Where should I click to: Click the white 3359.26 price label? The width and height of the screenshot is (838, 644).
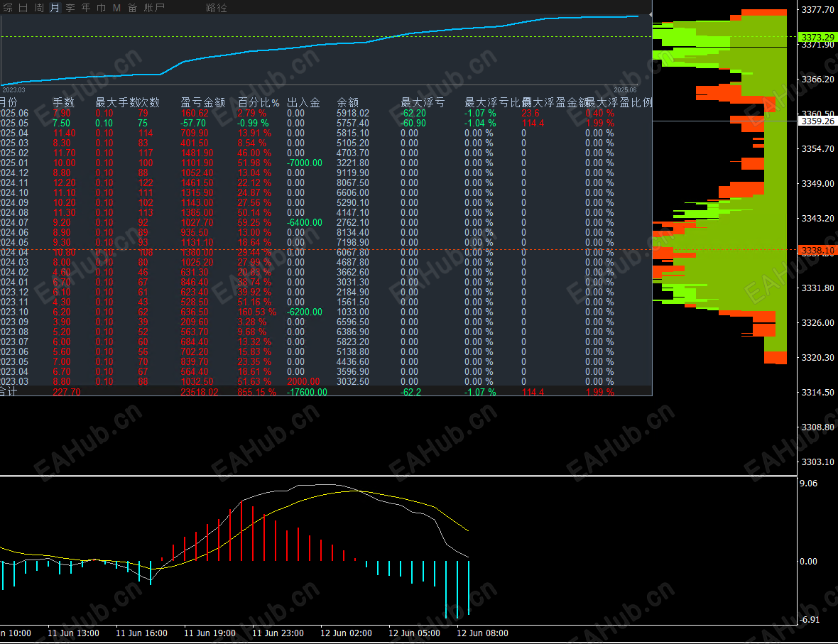click(817, 121)
